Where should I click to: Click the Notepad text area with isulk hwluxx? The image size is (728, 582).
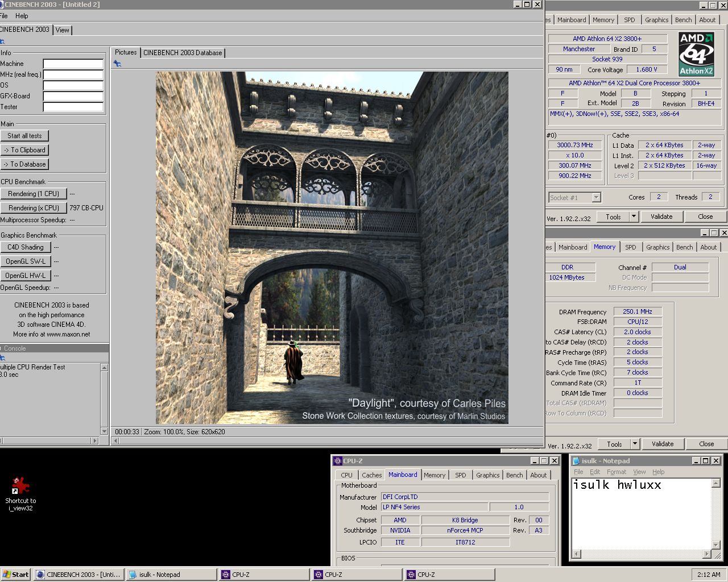(641, 514)
